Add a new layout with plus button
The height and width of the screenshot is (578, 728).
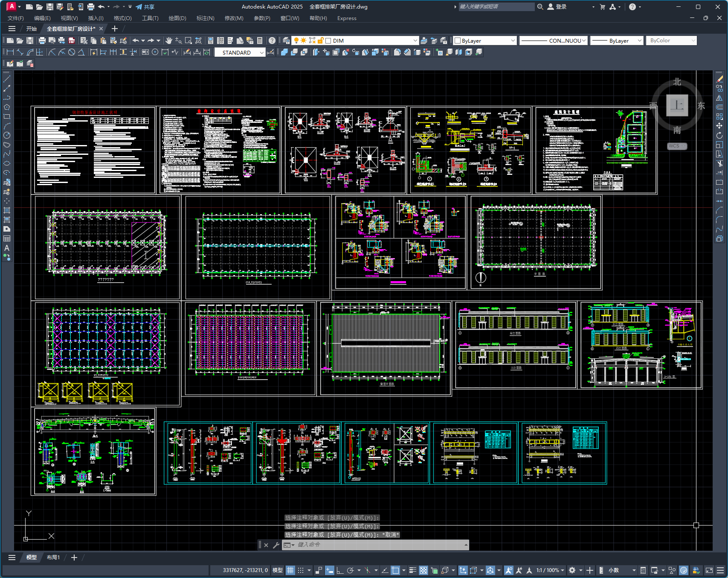click(74, 558)
